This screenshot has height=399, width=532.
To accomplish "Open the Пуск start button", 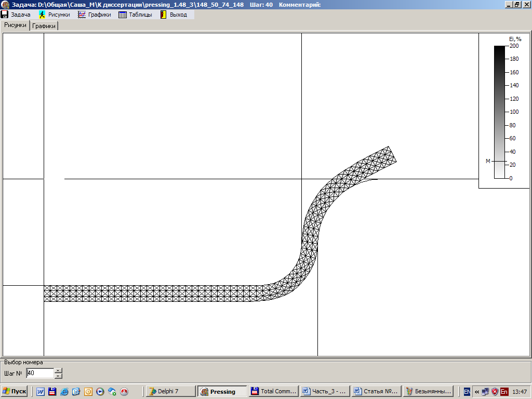I will point(15,391).
